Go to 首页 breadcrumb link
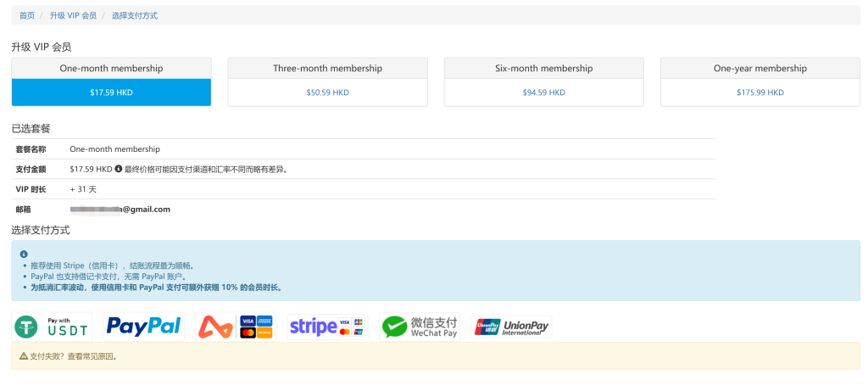The image size is (868, 386). [x=27, y=15]
